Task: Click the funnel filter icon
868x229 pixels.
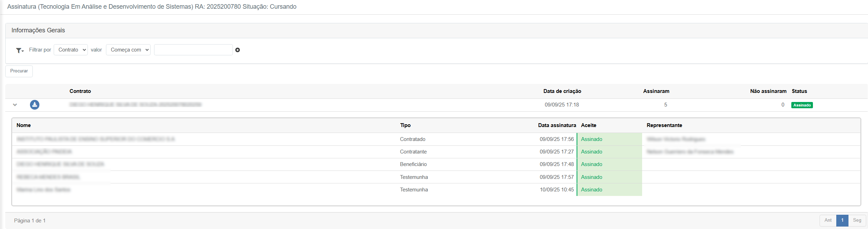Action: coord(20,50)
